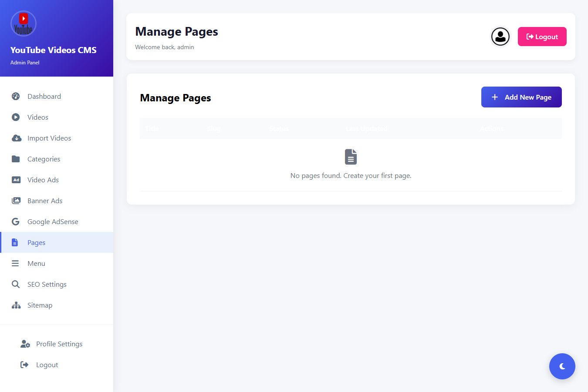The image size is (588, 392).
Task: Click the pink Logout button in the header
Action: [x=542, y=37]
